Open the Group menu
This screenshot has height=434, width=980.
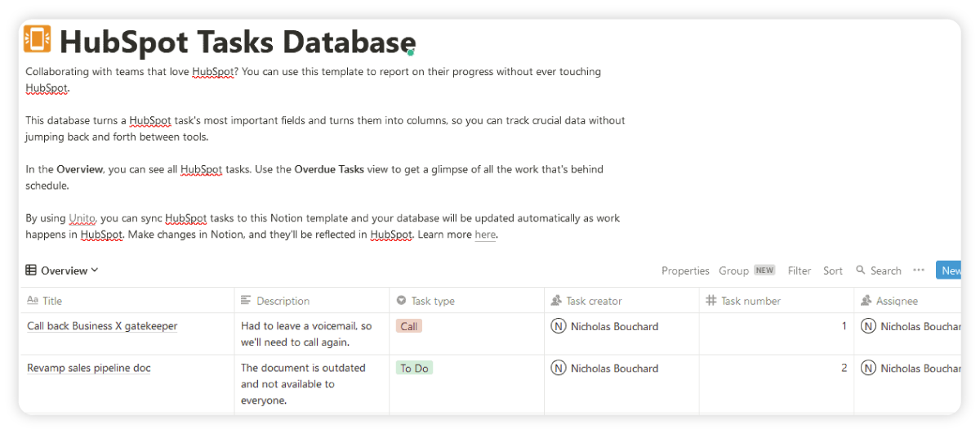pyautogui.click(x=733, y=271)
